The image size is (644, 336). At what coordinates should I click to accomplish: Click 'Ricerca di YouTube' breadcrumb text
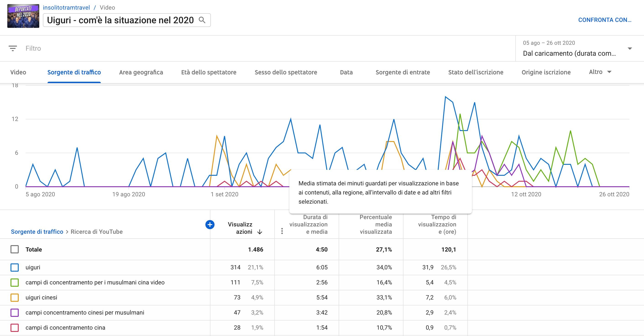tap(97, 232)
